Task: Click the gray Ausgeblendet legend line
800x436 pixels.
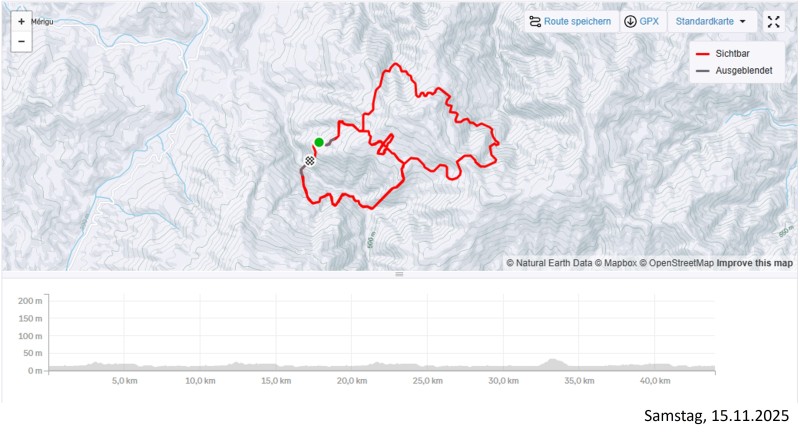Action: (703, 70)
